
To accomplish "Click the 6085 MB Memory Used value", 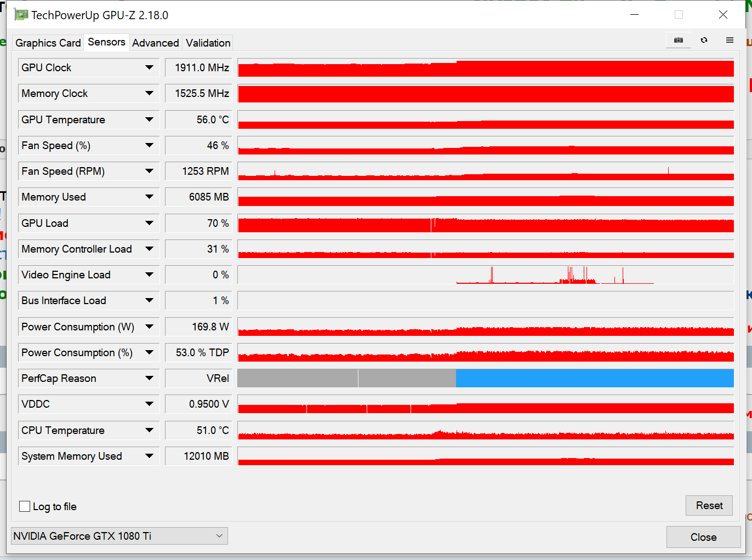I will tap(198, 197).
